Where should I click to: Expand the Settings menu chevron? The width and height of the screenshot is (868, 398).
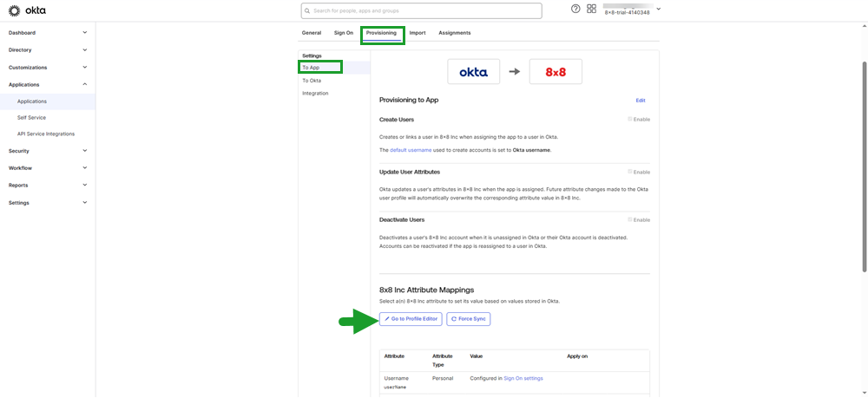pyautogui.click(x=85, y=202)
